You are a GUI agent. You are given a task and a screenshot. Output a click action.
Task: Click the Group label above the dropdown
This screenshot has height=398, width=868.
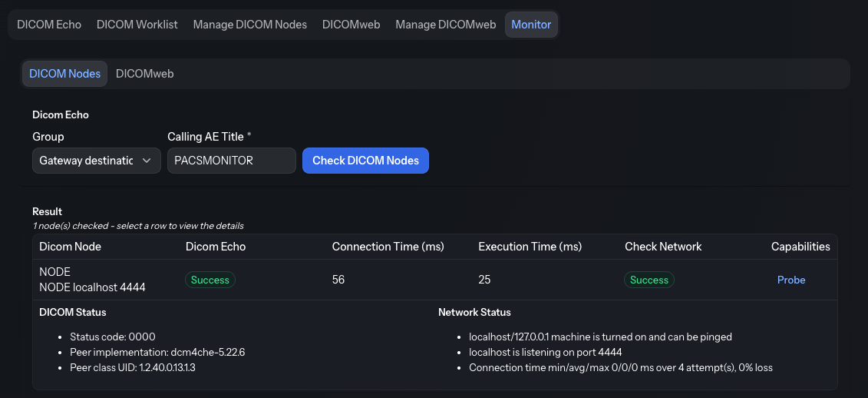48,136
